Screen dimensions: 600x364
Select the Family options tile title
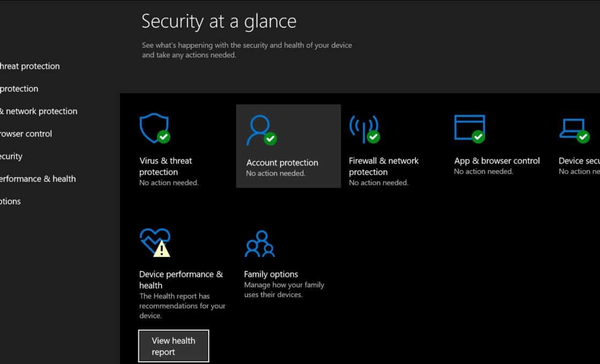click(x=271, y=274)
